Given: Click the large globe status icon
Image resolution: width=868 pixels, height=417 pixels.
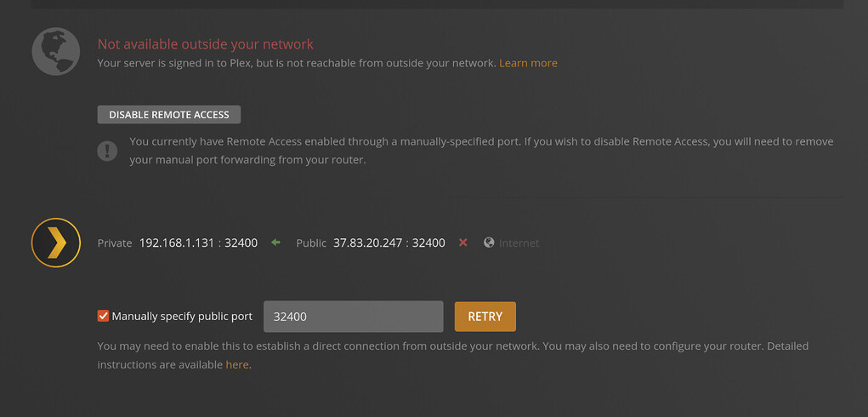Looking at the screenshot, I should [56, 52].
